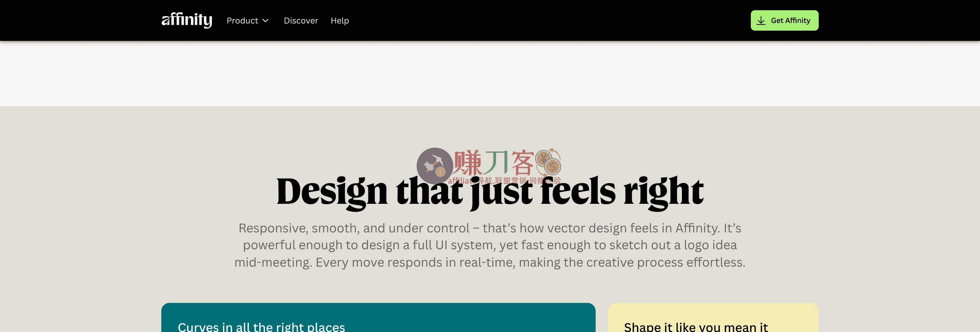This screenshot has width=980, height=332.
Task: Click the Get Affinity button
Action: (785, 20)
